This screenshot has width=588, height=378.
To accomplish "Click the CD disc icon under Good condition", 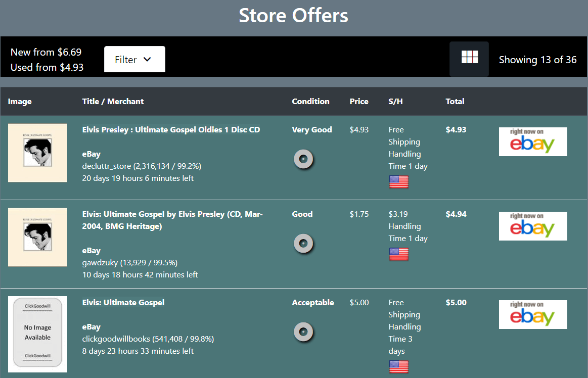I will coord(303,244).
